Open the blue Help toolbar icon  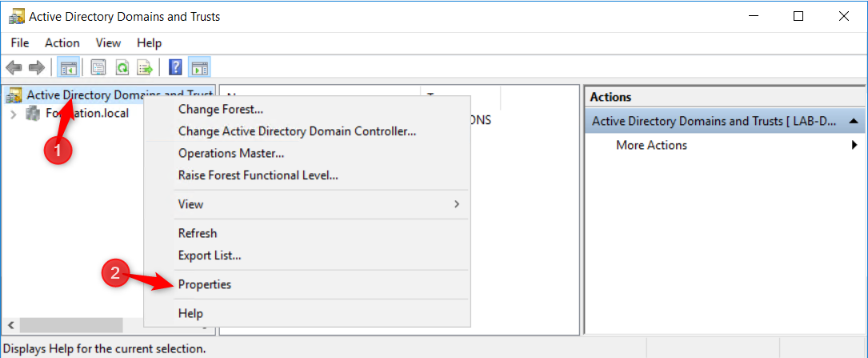point(175,67)
